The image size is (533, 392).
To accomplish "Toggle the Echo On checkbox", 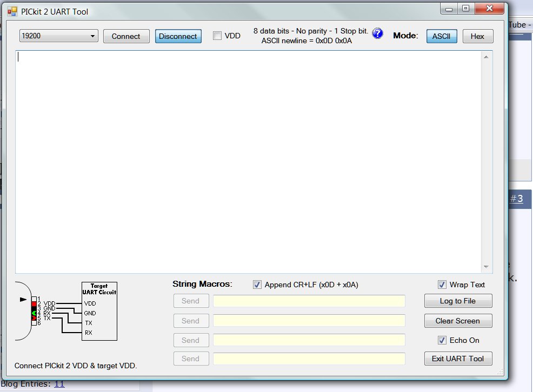I will point(442,340).
